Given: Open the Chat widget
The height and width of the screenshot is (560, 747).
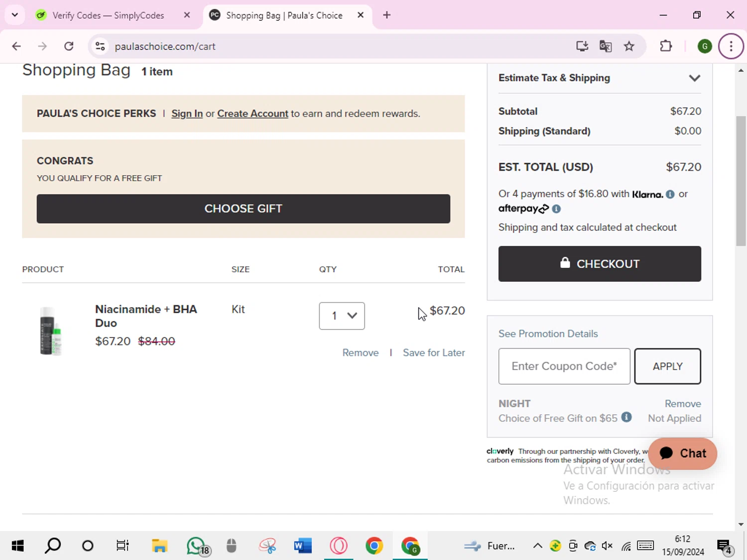Looking at the screenshot, I should 682,453.
